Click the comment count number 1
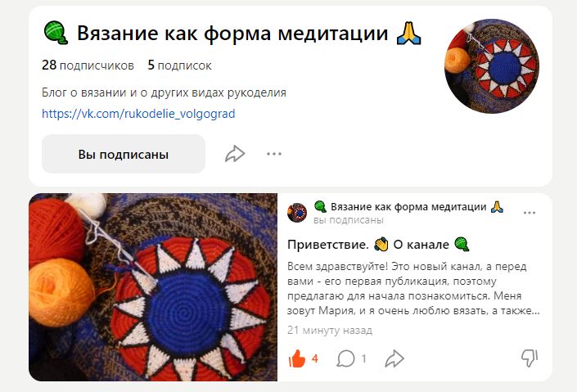 click(x=363, y=358)
